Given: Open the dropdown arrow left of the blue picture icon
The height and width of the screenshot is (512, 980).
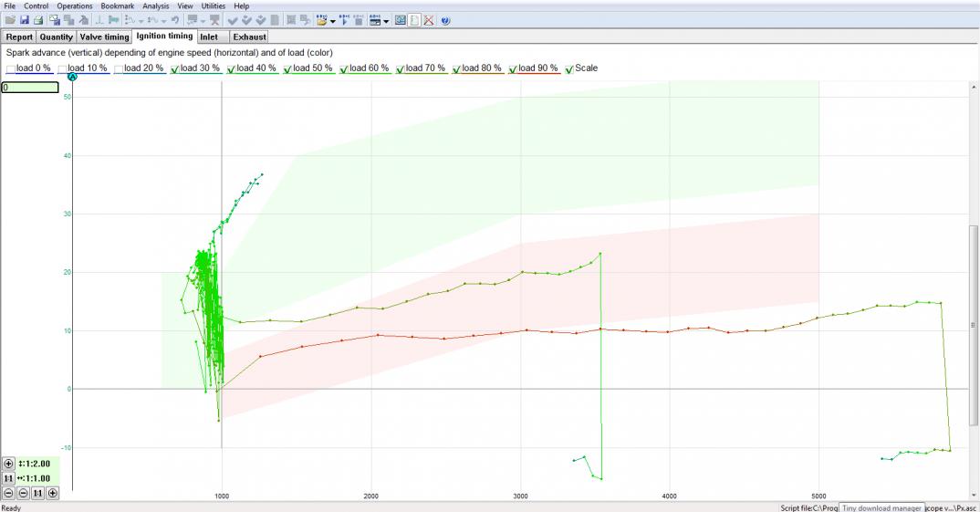Looking at the screenshot, I should point(387,20).
